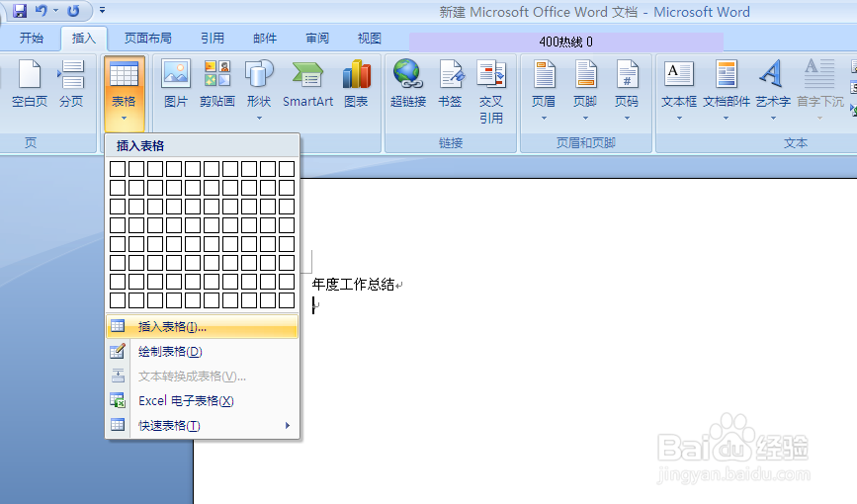
Task: Open the quick access toolbar customize dropdown
Action: pos(102,11)
